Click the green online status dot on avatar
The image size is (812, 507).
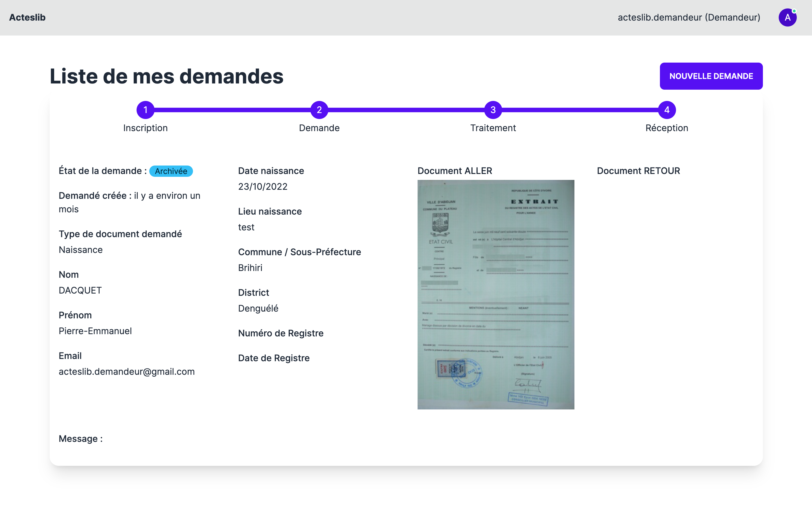tap(794, 11)
